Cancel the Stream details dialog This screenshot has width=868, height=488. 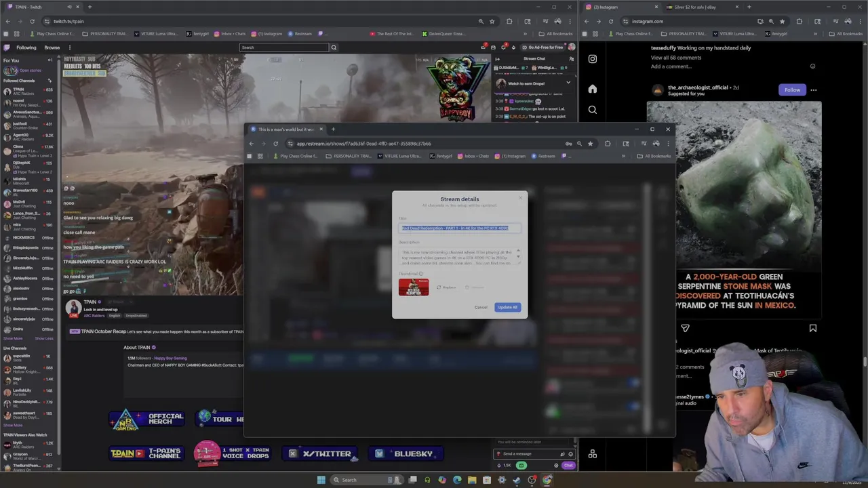(481, 307)
